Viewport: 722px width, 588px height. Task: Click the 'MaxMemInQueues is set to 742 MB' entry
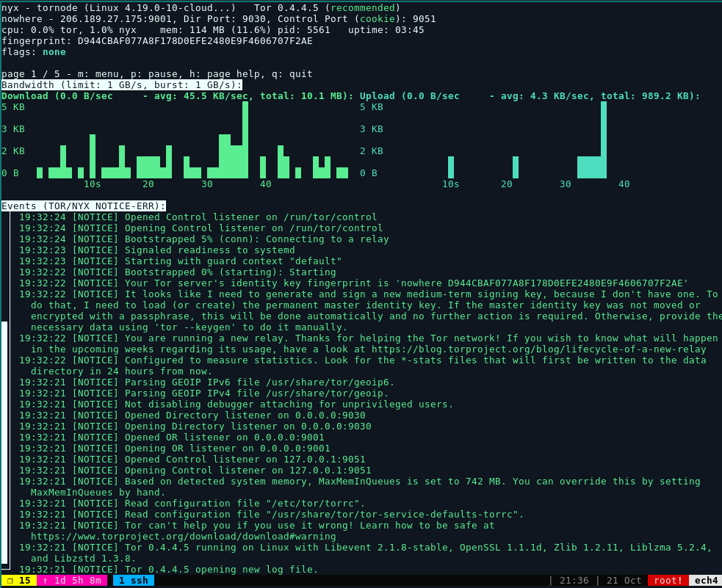[360, 487]
